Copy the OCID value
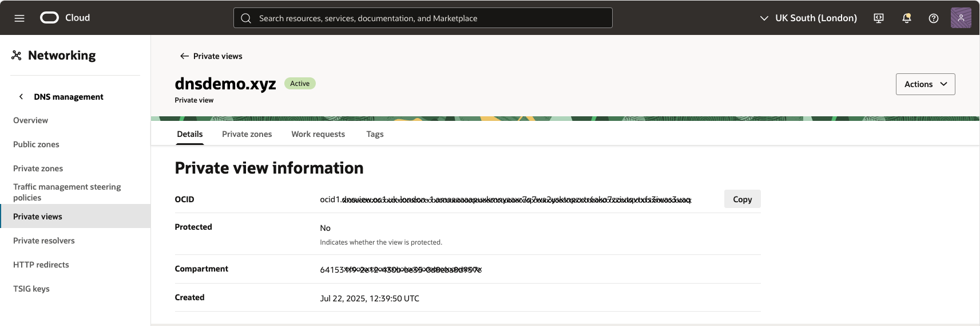Image resolution: width=980 pixels, height=326 pixels. click(x=742, y=199)
